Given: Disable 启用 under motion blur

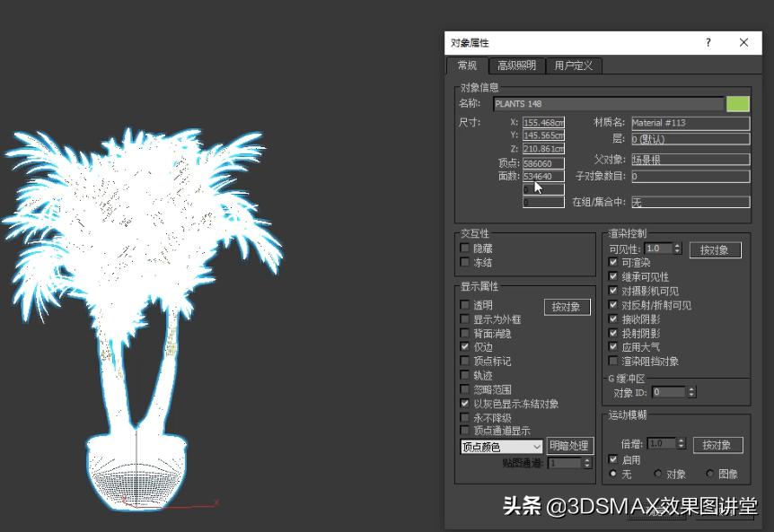Looking at the screenshot, I should coord(615,459).
